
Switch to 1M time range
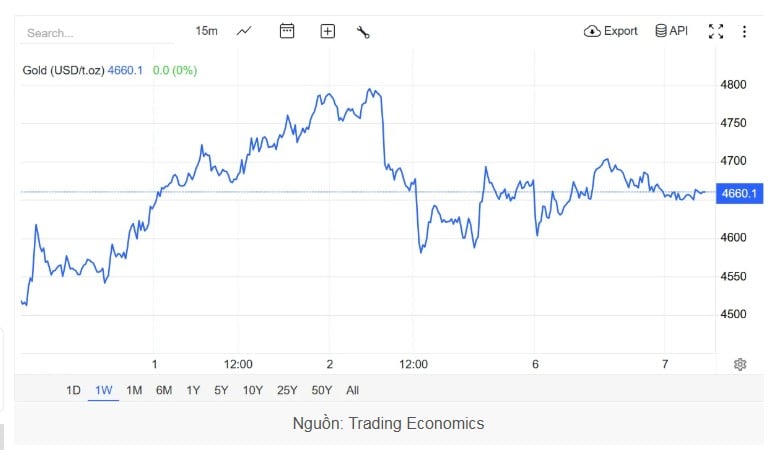point(134,390)
